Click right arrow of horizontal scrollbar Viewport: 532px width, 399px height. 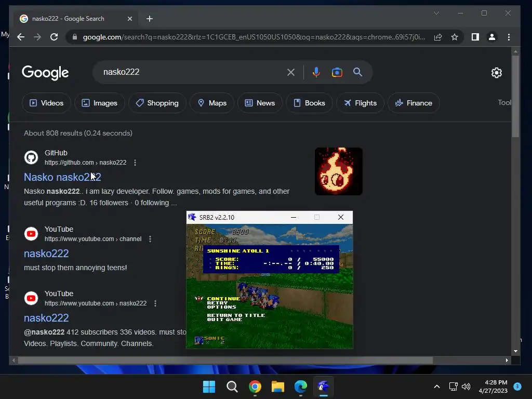(x=507, y=361)
